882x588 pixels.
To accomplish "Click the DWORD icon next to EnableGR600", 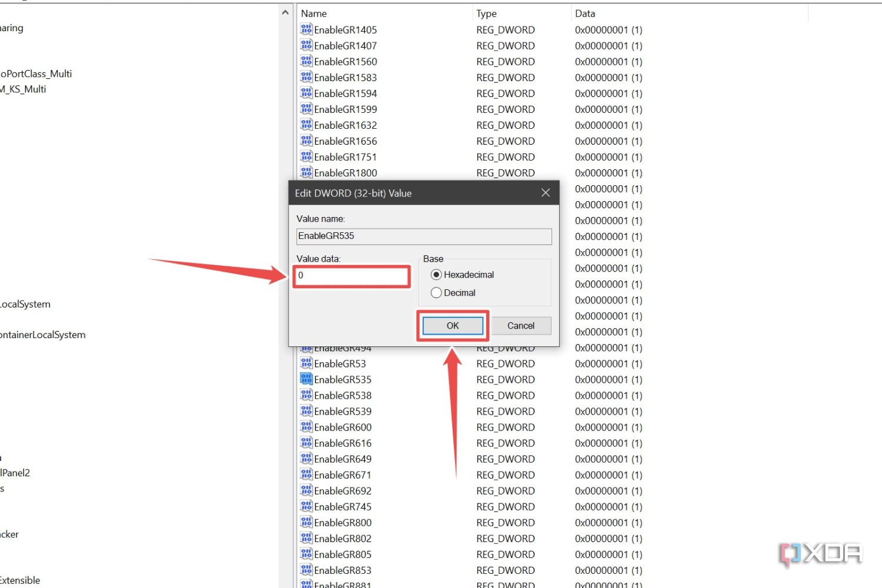I will click(306, 427).
